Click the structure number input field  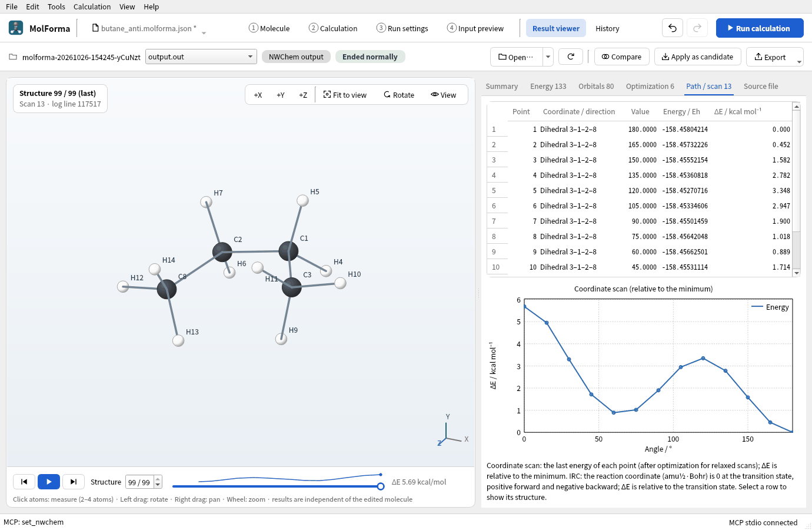point(140,482)
